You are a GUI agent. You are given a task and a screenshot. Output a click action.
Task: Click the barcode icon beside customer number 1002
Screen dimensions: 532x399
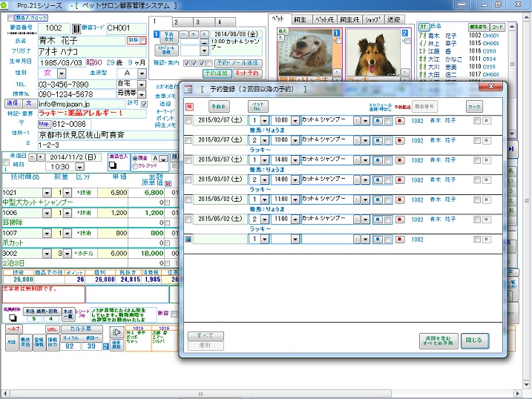pos(76,28)
